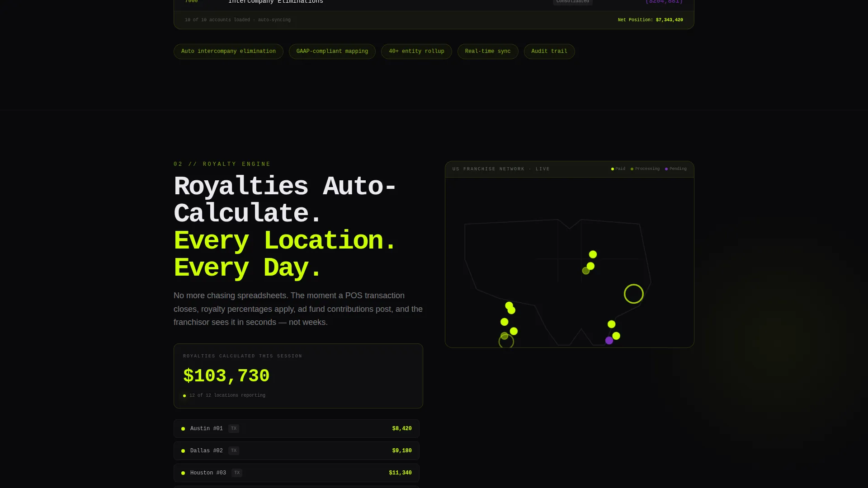868x488 pixels.
Task: Click the Paid legend entry
Action: 618,169
